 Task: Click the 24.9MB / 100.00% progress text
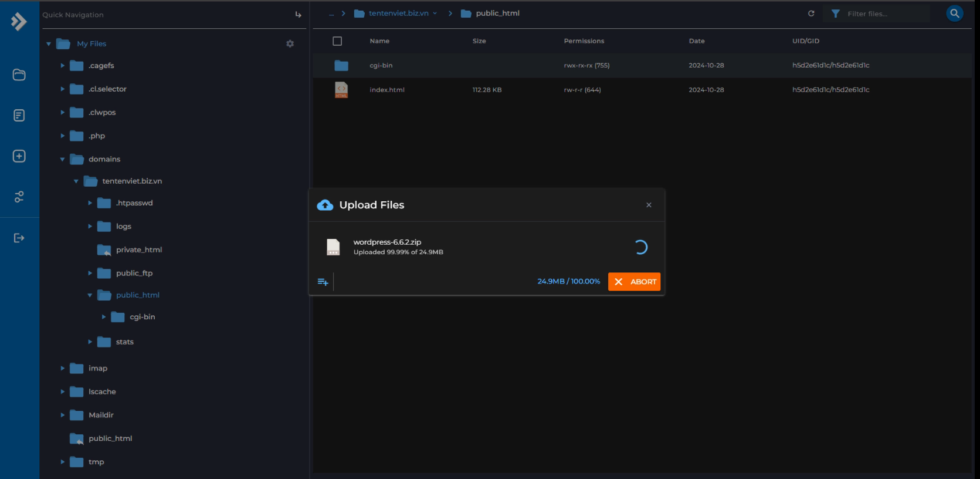(x=569, y=281)
